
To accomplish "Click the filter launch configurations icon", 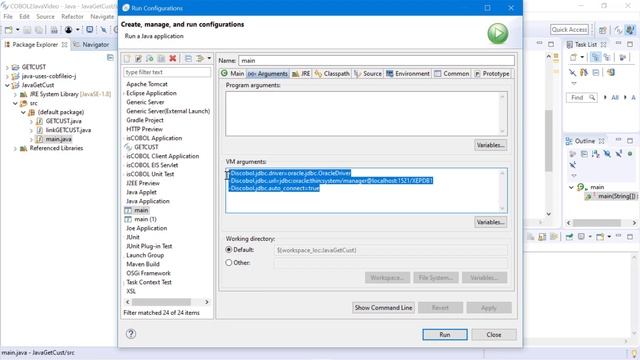I will tap(200, 59).
